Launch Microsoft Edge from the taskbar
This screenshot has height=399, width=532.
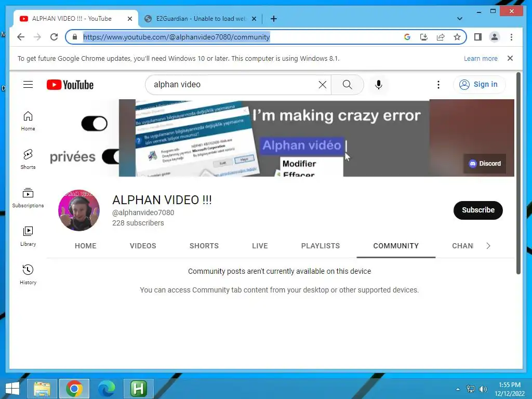coord(106,389)
